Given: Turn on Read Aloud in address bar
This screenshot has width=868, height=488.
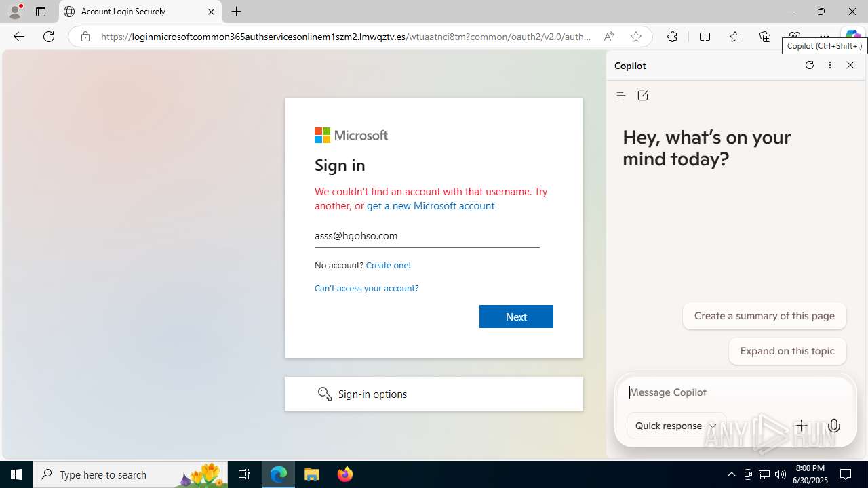Looking at the screenshot, I should [x=609, y=37].
